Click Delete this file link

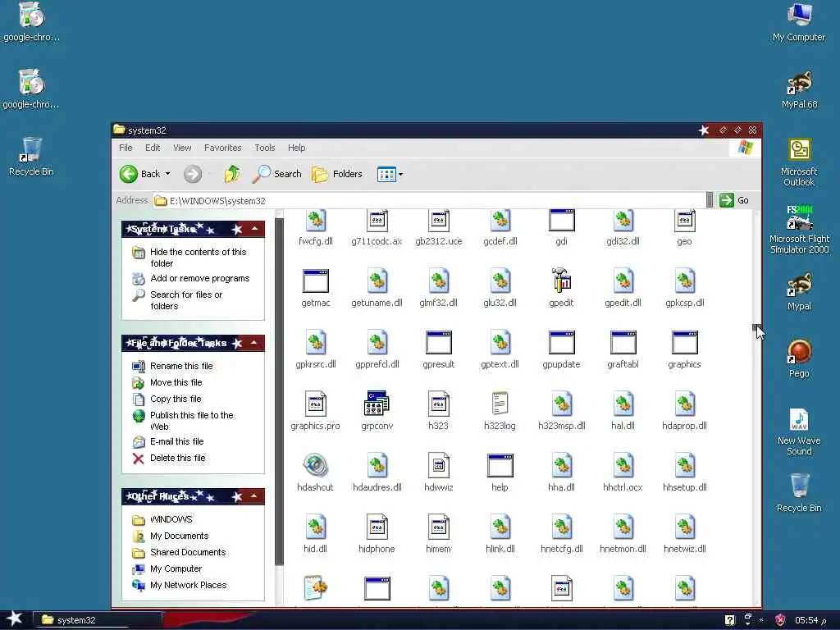(x=177, y=458)
